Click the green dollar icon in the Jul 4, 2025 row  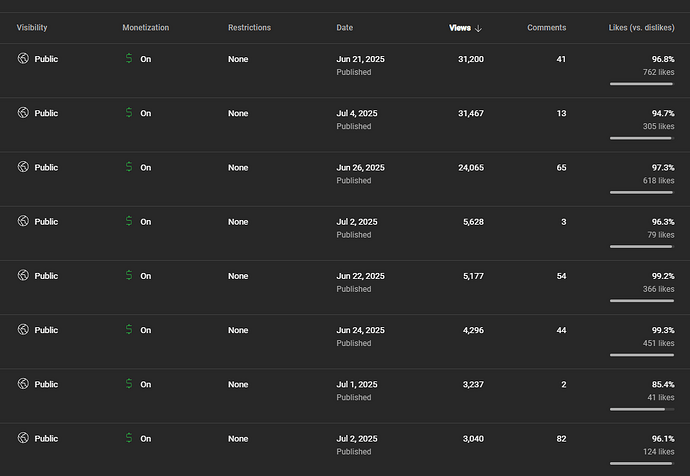pyautogui.click(x=128, y=113)
